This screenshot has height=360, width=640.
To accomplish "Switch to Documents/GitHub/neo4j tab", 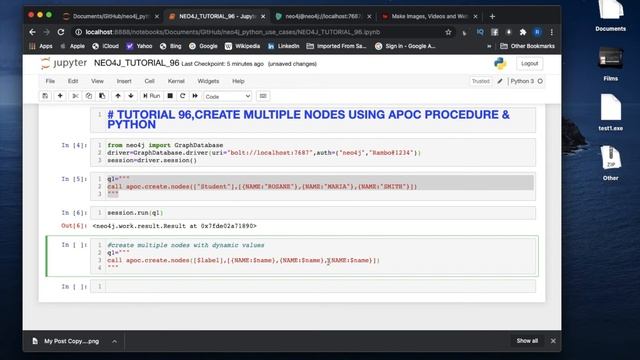I will [110, 16].
